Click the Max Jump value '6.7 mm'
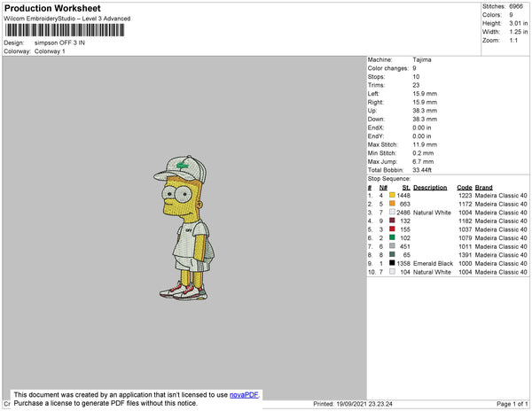 click(x=423, y=161)
